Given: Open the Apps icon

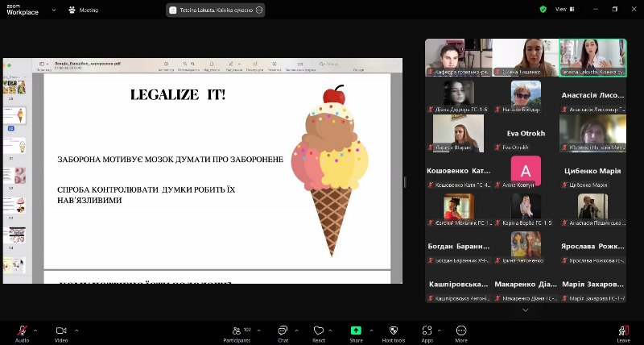Looking at the screenshot, I should [x=427, y=330].
